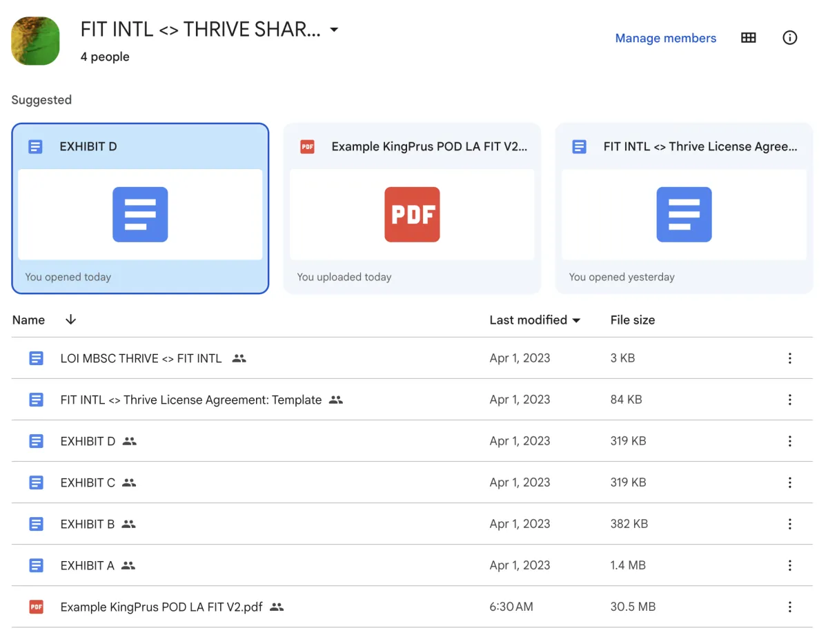Click the shared people icon beside EXHIBIT B
This screenshot has width=828, height=644.
(128, 524)
